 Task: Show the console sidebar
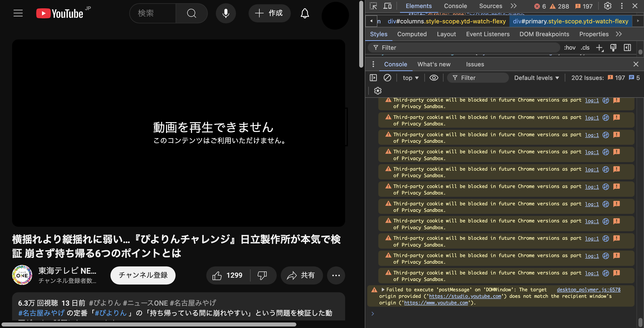coord(373,78)
